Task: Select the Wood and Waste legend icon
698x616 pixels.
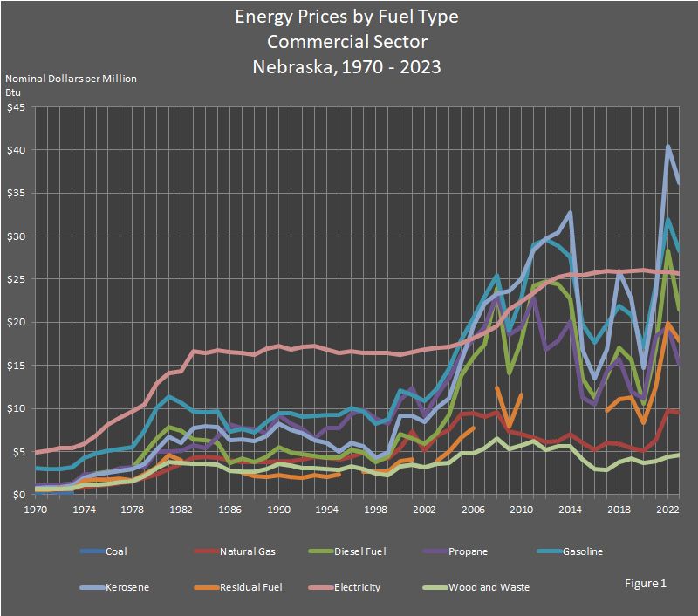Action: 433,587
